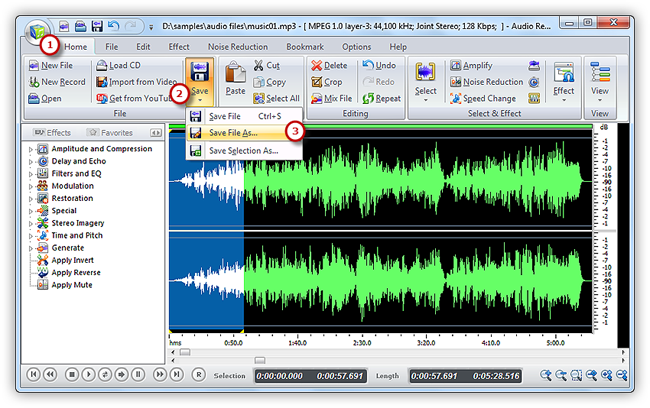Expand the Modulation node
The width and height of the screenshot is (650, 408).
(x=31, y=187)
